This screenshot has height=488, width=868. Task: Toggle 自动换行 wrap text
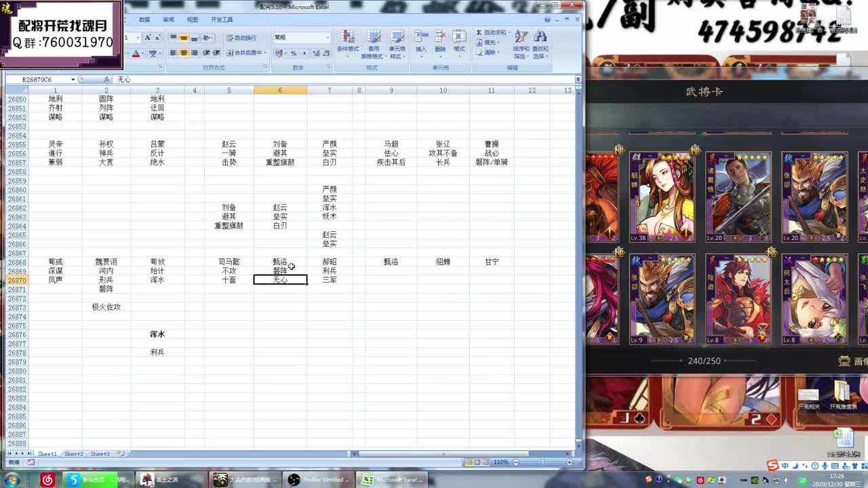pos(241,38)
